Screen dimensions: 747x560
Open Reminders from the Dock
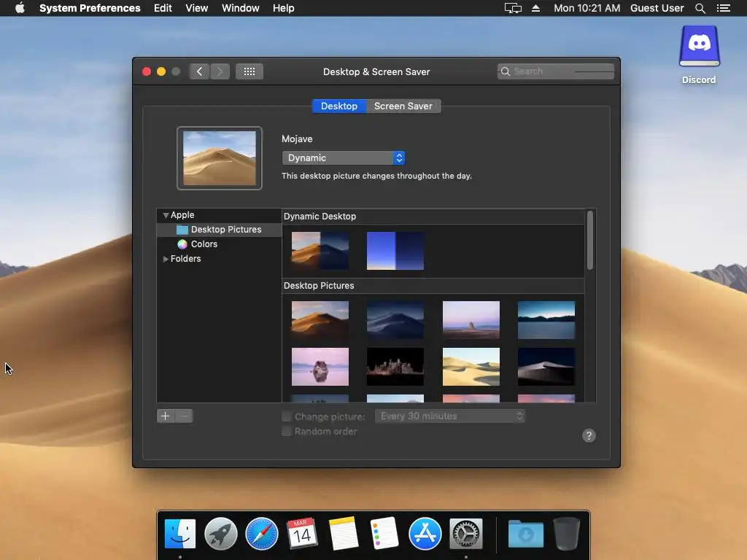(x=384, y=533)
